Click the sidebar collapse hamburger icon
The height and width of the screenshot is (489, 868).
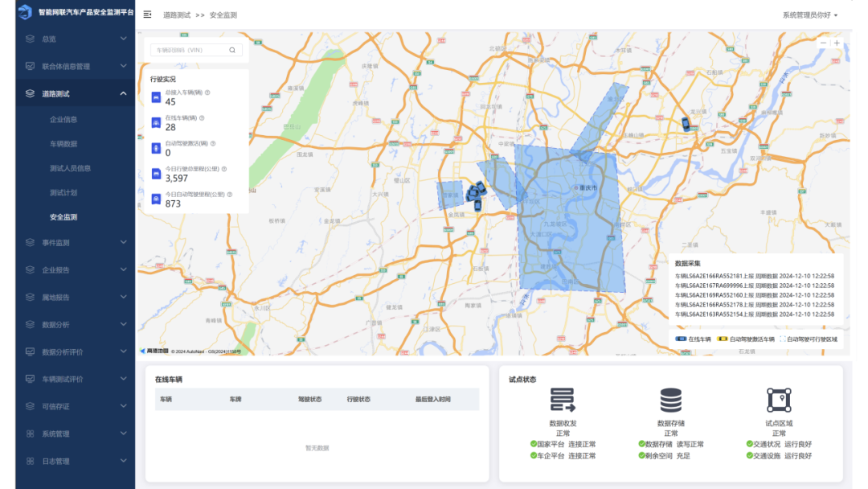tap(147, 14)
